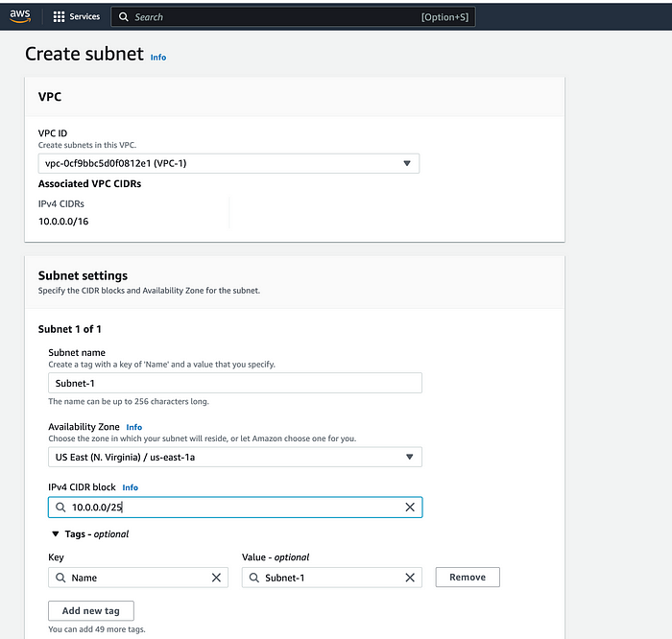Click the Services menu label
Image resolution: width=672 pixels, height=639 pixels.
[84, 16]
